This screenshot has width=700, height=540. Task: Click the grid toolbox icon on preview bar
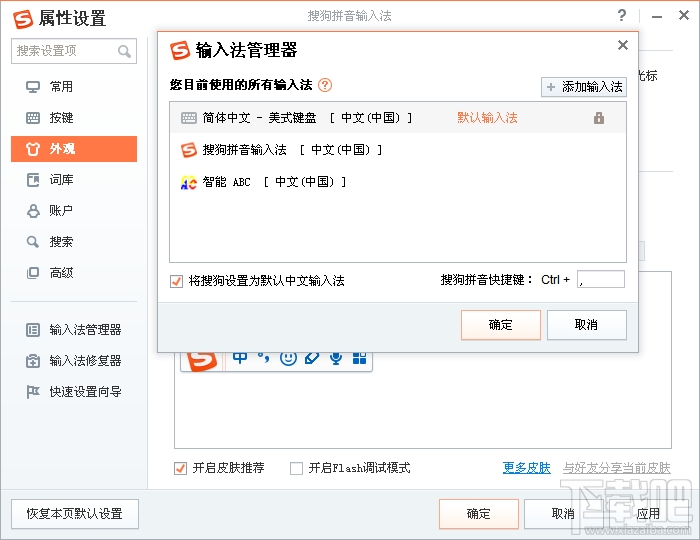tap(359, 358)
